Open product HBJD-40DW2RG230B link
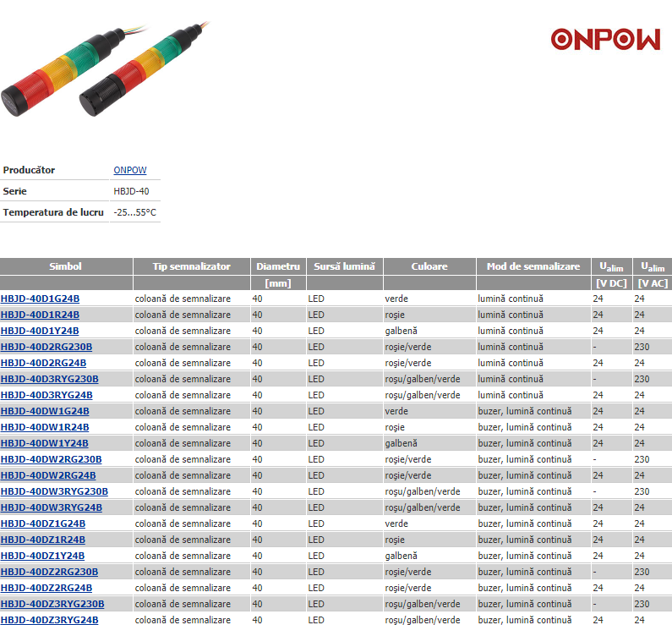672x625 pixels. [51, 459]
